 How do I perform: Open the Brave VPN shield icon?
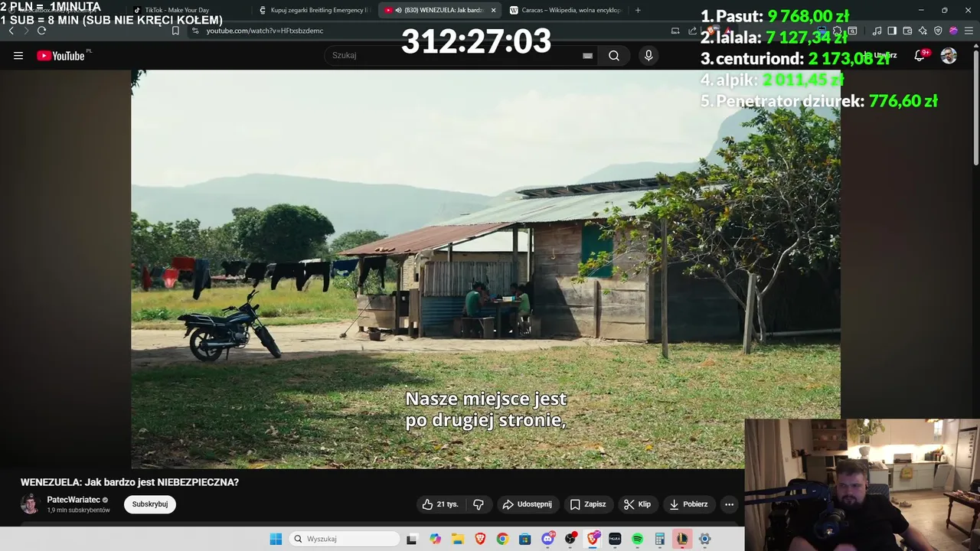(x=938, y=31)
